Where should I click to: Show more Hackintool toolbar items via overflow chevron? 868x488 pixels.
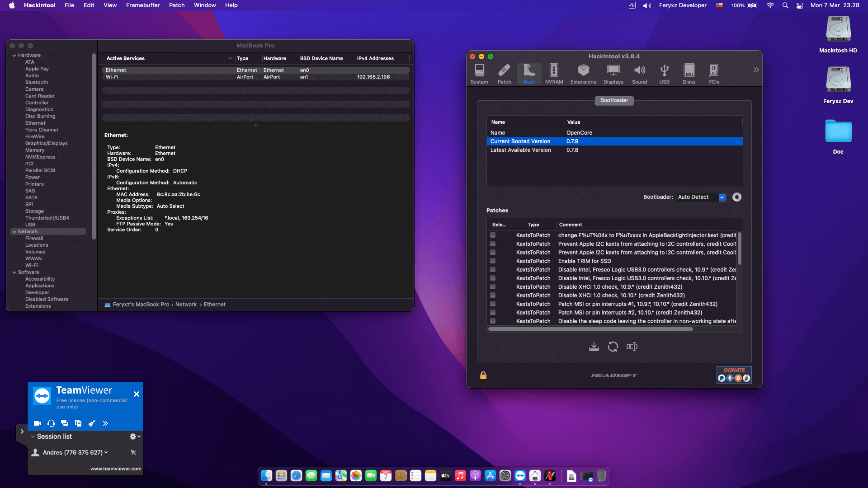point(756,70)
